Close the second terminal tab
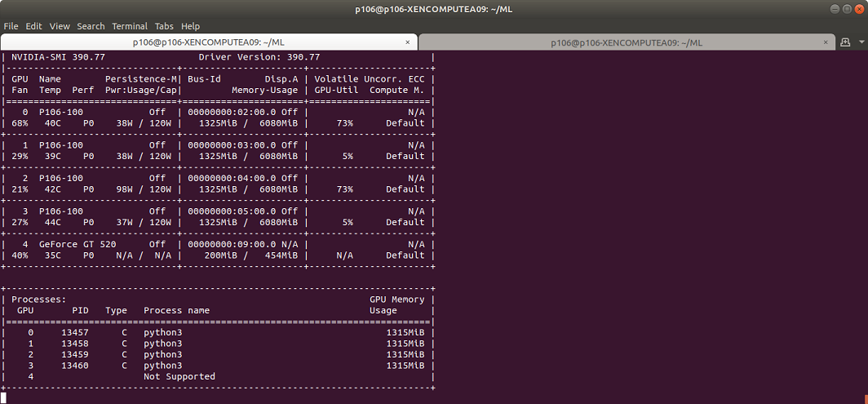 tap(826, 42)
